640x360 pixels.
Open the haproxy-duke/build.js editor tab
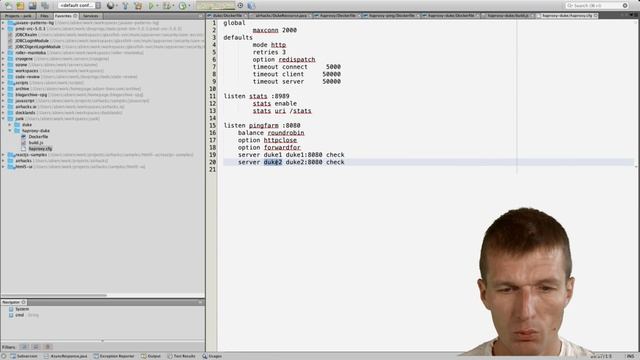click(508, 16)
